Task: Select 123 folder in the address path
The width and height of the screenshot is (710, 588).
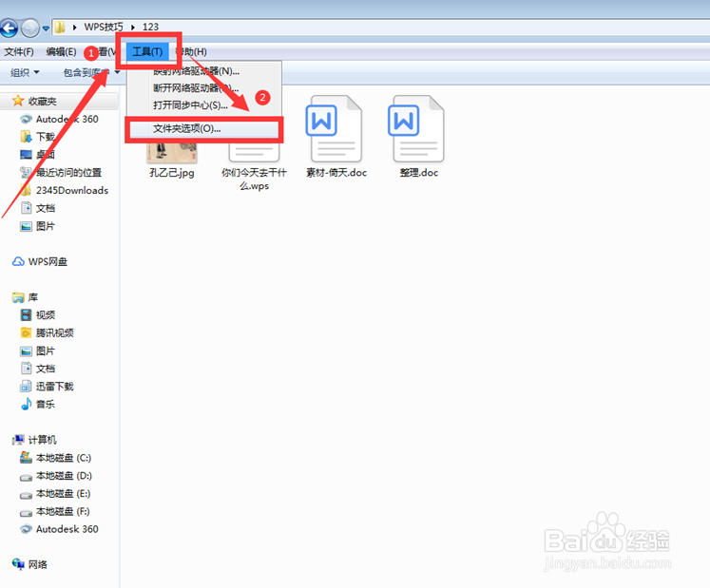Action: click(x=150, y=27)
